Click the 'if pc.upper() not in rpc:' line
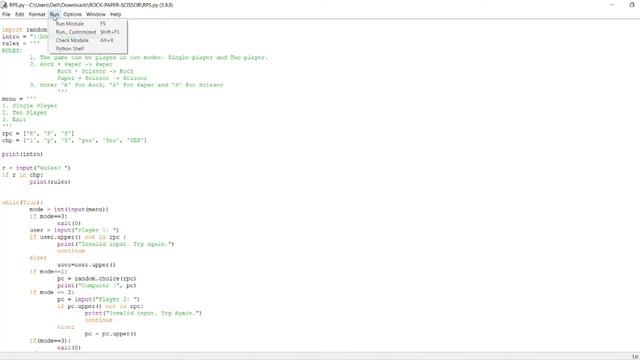 pos(100,307)
